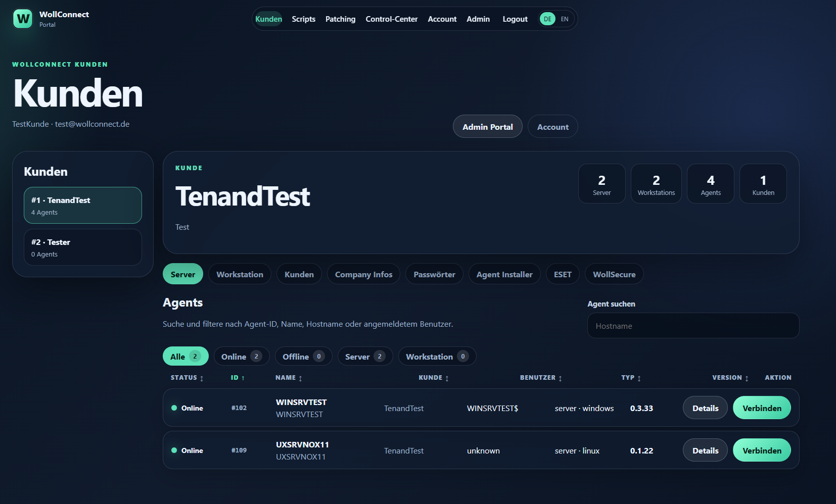
Task: Click the 4 Agents stat card
Action: (711, 184)
